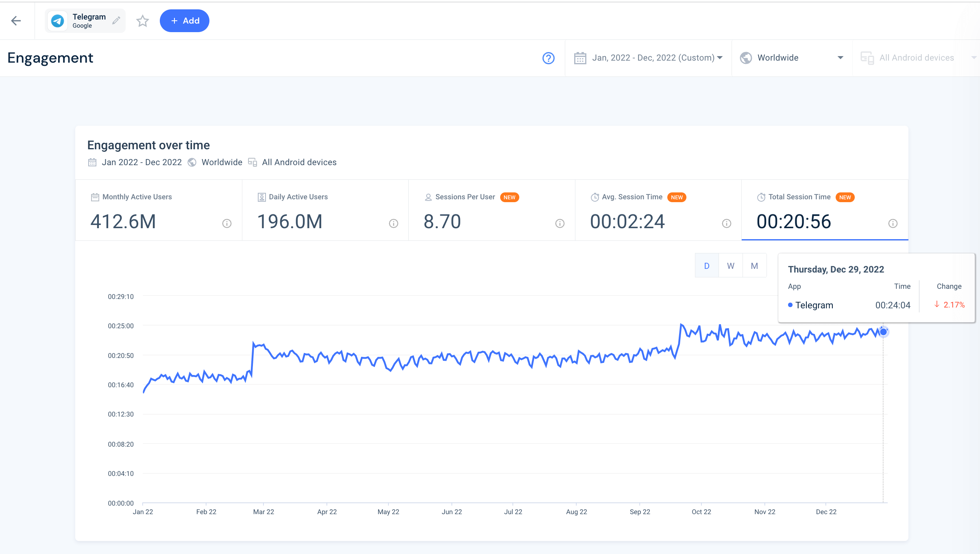Click the NEW badge next to Total Session Time
980x554 pixels.
845,197
